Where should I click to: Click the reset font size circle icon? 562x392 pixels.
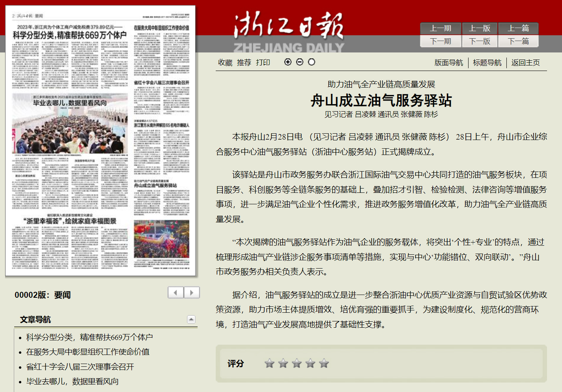point(312,62)
